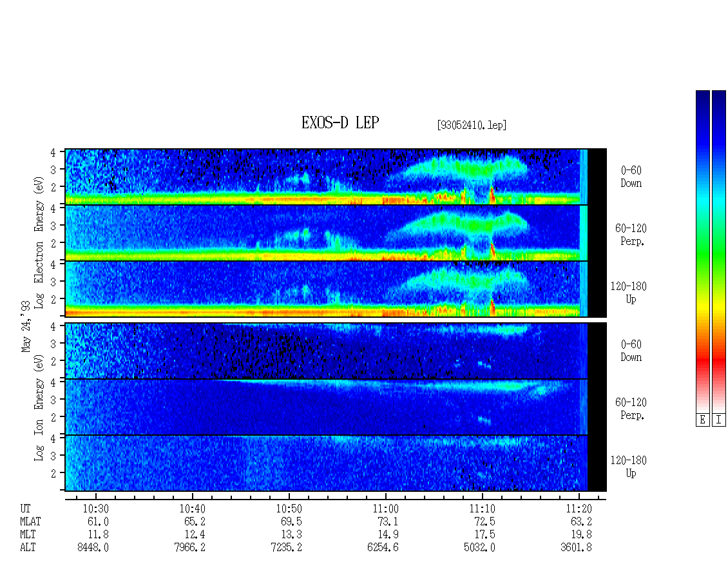
Task: Click the ion 0-60 Down pitch angle label
Action: coord(631,351)
